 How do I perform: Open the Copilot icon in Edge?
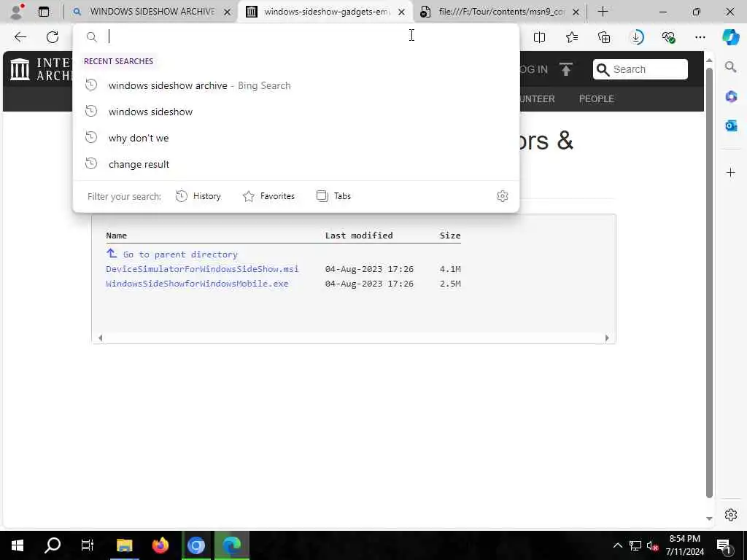tap(731, 36)
